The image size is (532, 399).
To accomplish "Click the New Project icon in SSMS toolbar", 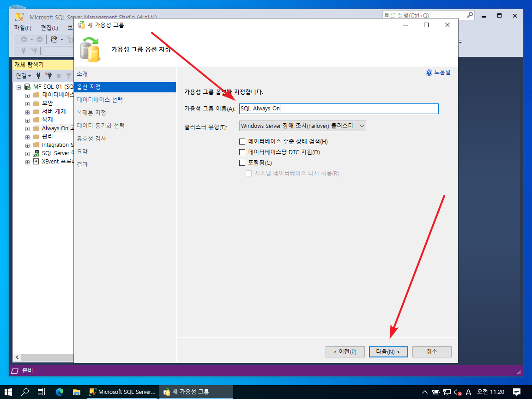I will click(x=54, y=39).
